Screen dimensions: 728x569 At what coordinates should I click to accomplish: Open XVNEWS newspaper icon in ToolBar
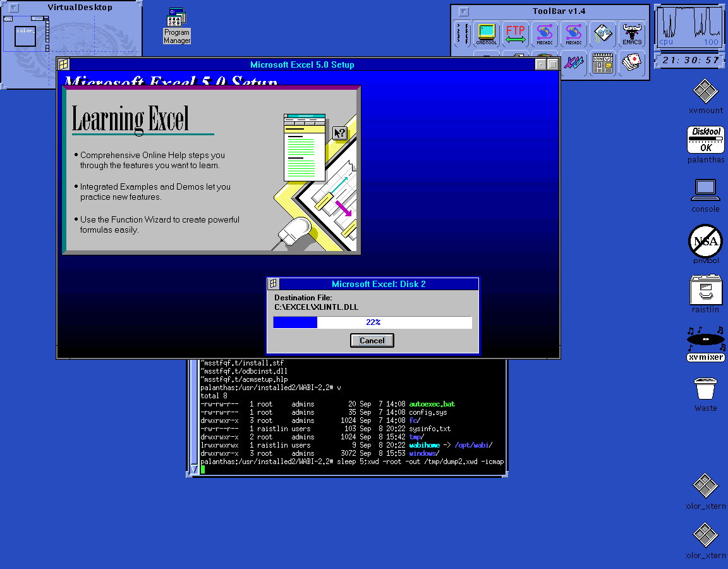[603, 63]
